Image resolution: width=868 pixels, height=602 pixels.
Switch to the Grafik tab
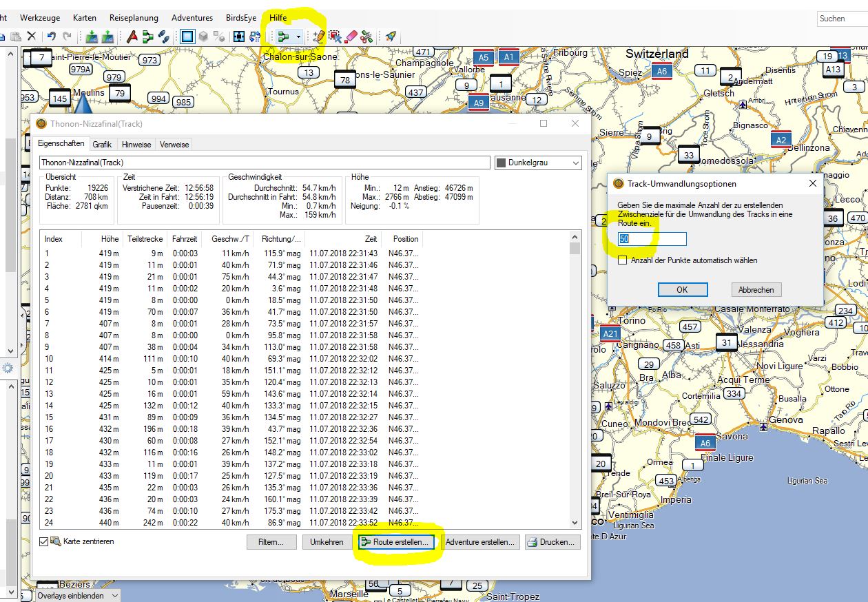click(x=102, y=145)
